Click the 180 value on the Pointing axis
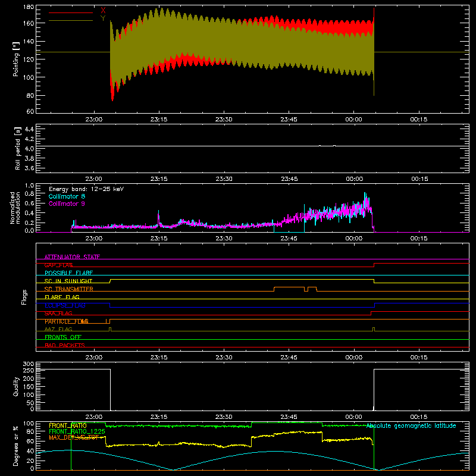 [29, 7]
